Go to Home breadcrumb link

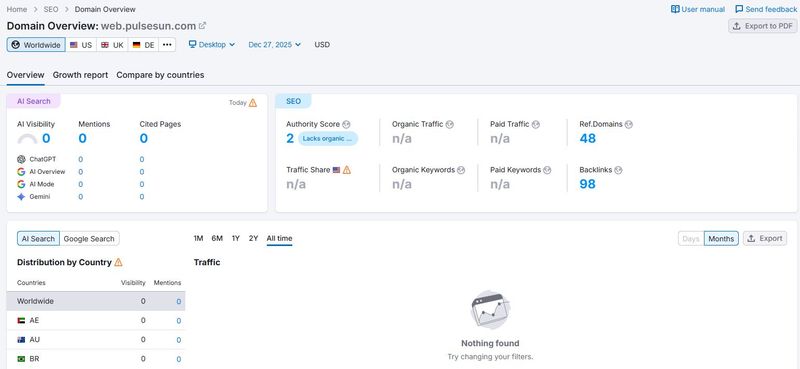tap(17, 9)
